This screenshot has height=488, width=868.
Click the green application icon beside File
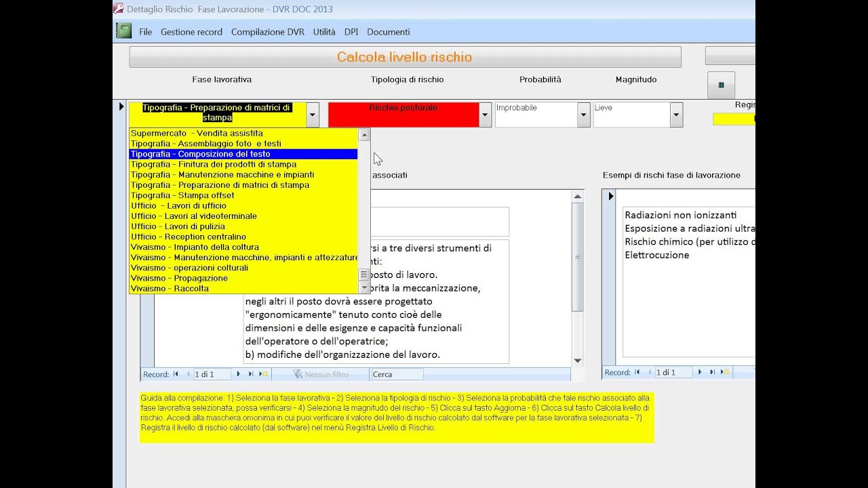(123, 30)
